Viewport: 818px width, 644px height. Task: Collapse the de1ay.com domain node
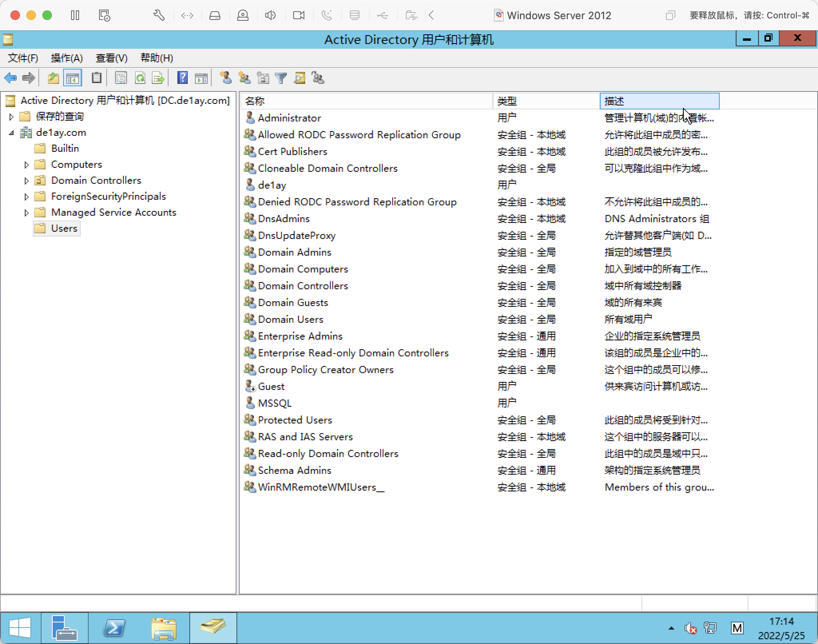tap(11, 133)
